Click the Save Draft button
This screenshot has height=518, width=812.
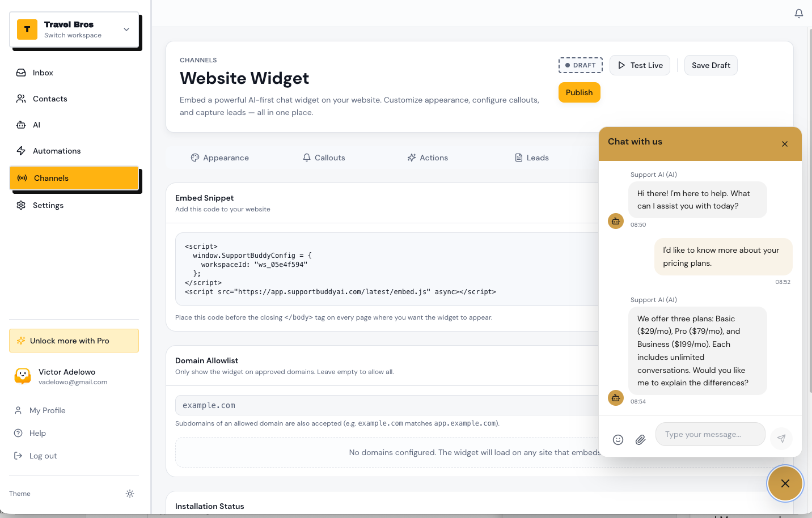(x=711, y=65)
